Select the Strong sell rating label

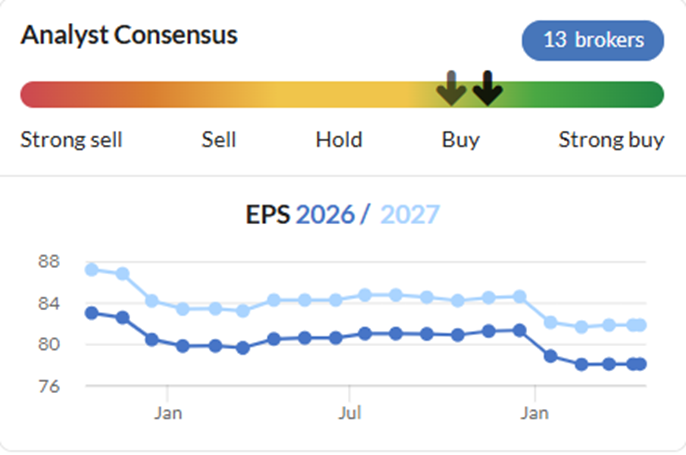71,139
